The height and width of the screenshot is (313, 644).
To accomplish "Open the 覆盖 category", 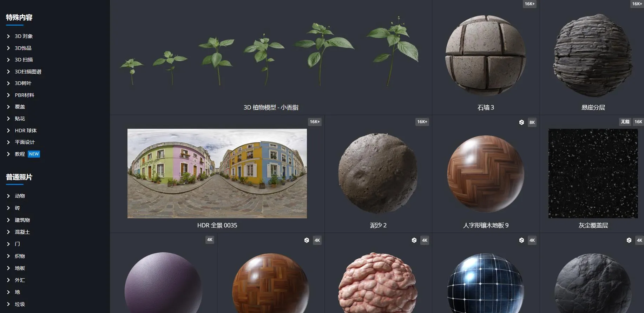I will click(20, 107).
